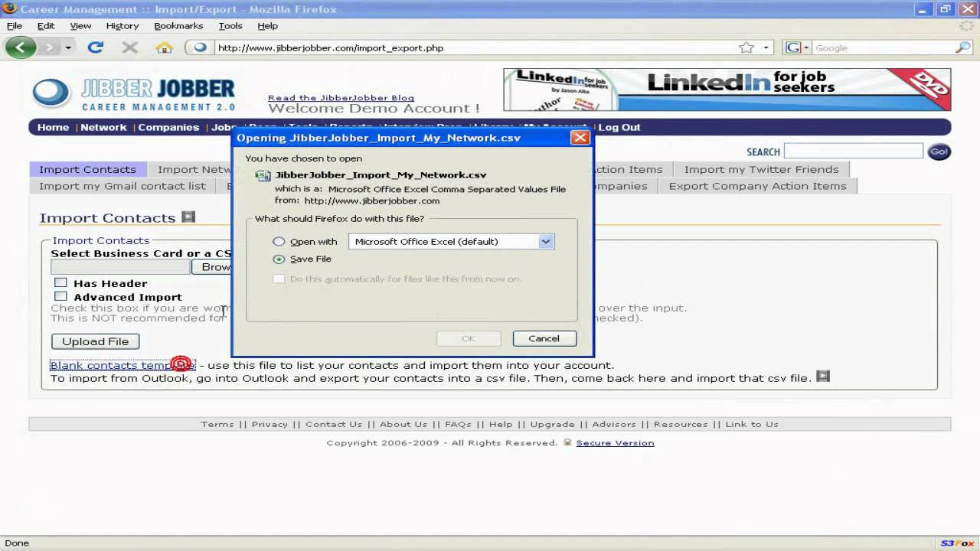Open the back/forward history dropdown arrow

coord(68,47)
